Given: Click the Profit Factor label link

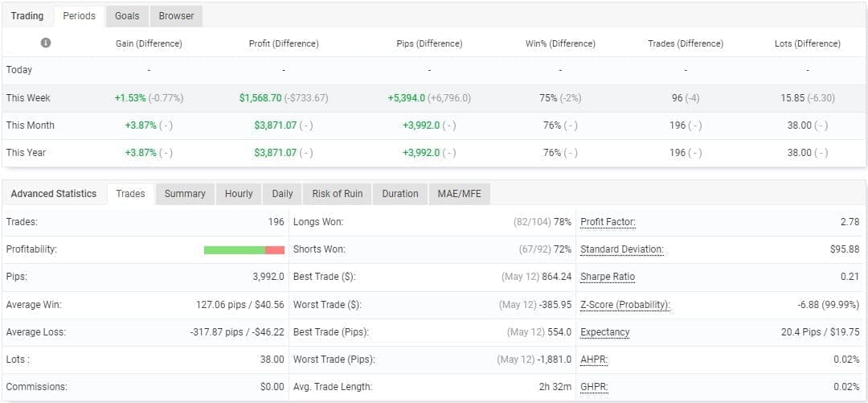Looking at the screenshot, I should click(608, 222).
